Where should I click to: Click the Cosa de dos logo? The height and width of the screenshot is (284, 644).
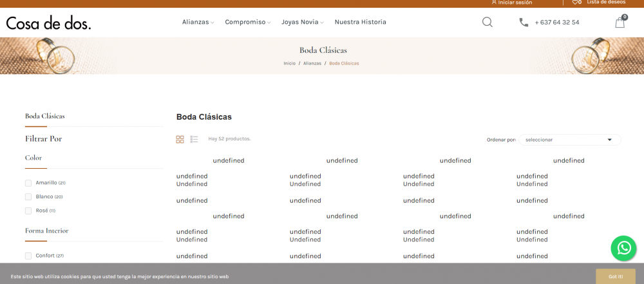coord(48,23)
